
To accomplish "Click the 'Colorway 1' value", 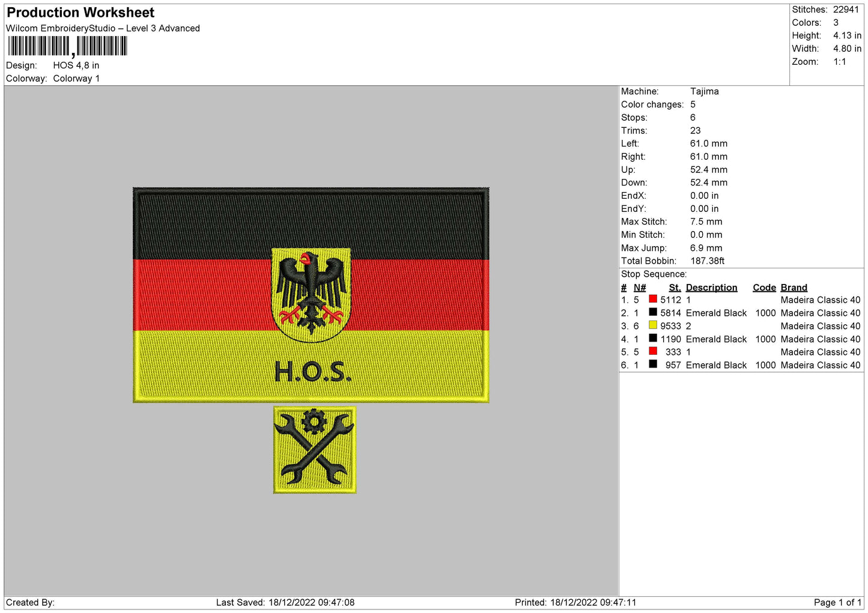I will (x=76, y=79).
